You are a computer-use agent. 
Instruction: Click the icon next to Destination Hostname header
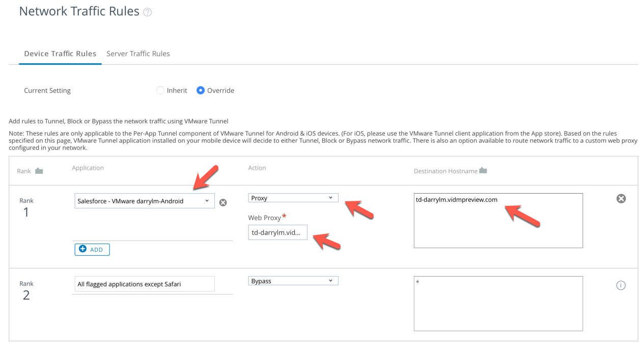pos(483,171)
